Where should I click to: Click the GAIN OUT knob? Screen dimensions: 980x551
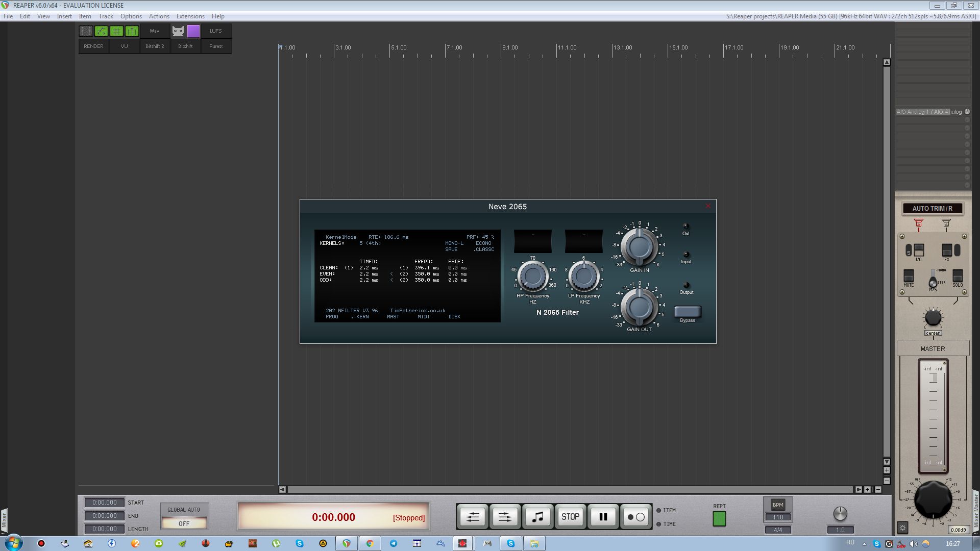pyautogui.click(x=639, y=307)
